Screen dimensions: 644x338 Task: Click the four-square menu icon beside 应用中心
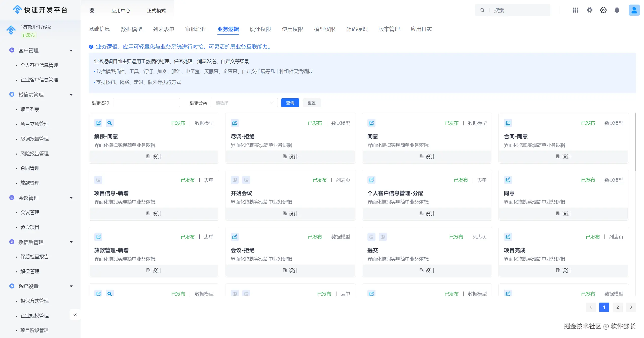[92, 10]
